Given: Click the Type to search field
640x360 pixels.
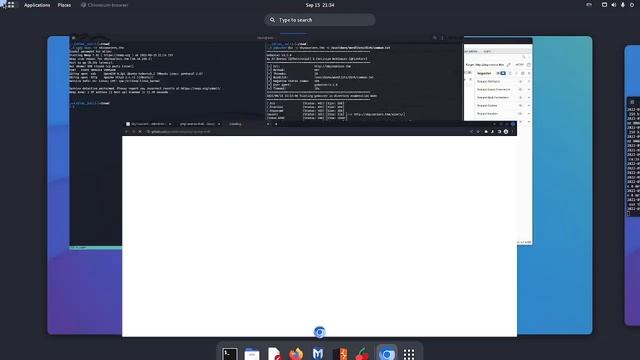Looking at the screenshot, I should pos(320,20).
